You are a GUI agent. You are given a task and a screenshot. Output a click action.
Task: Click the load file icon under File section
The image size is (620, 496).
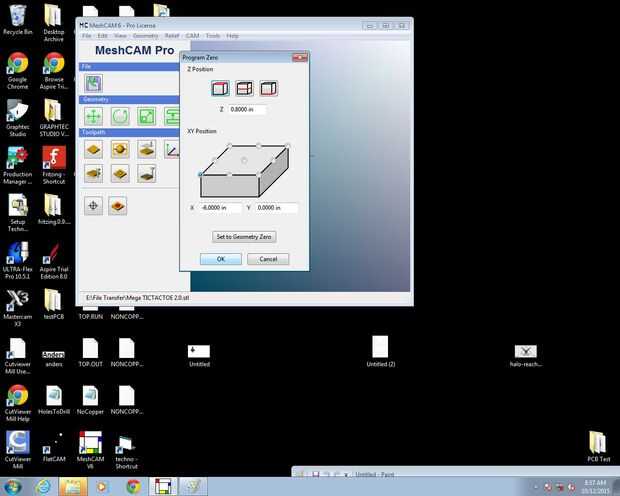point(94,83)
